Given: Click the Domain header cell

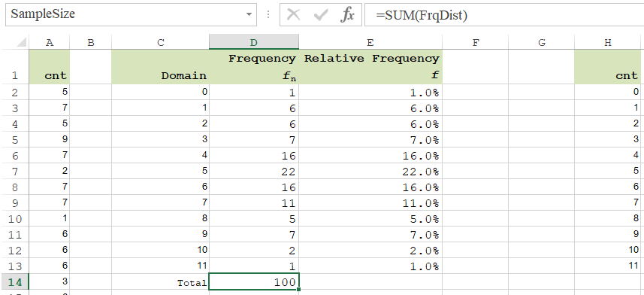Looking at the screenshot, I should (161, 67).
